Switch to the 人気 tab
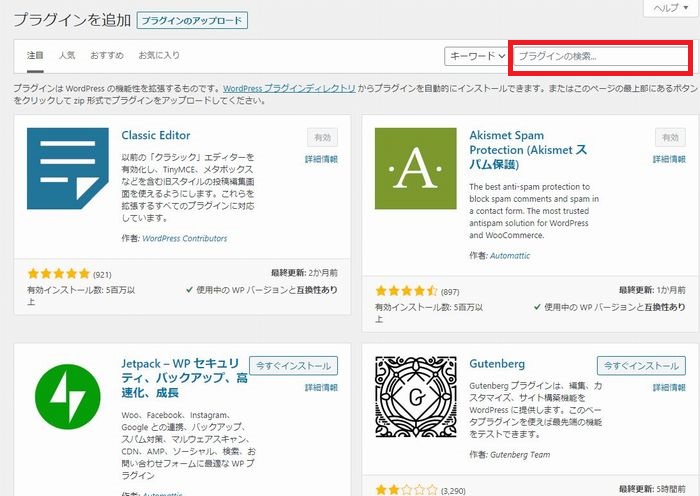 (67, 55)
